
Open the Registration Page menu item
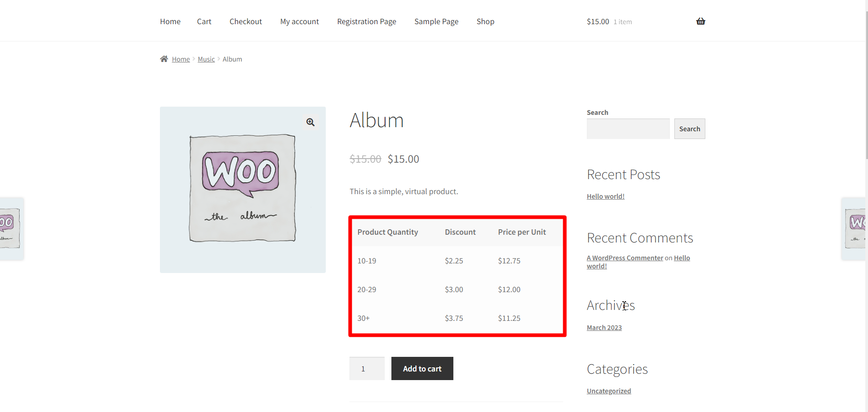[367, 21]
